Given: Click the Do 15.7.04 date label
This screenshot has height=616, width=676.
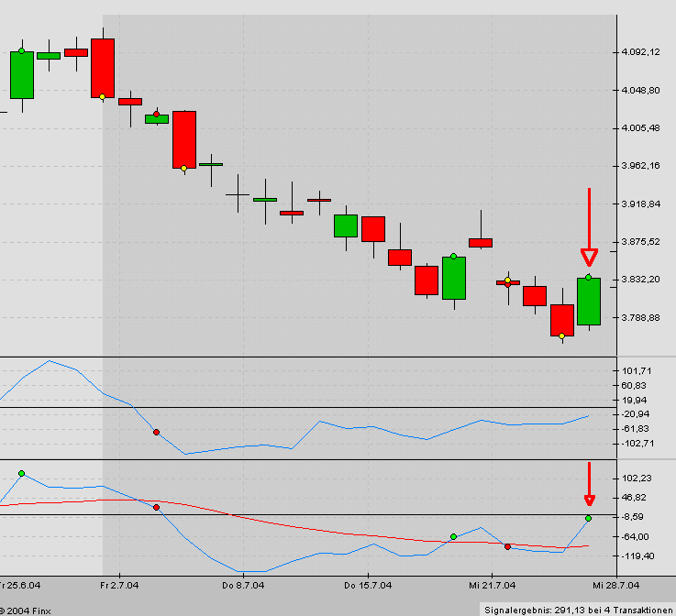Looking at the screenshot, I should [x=368, y=584].
